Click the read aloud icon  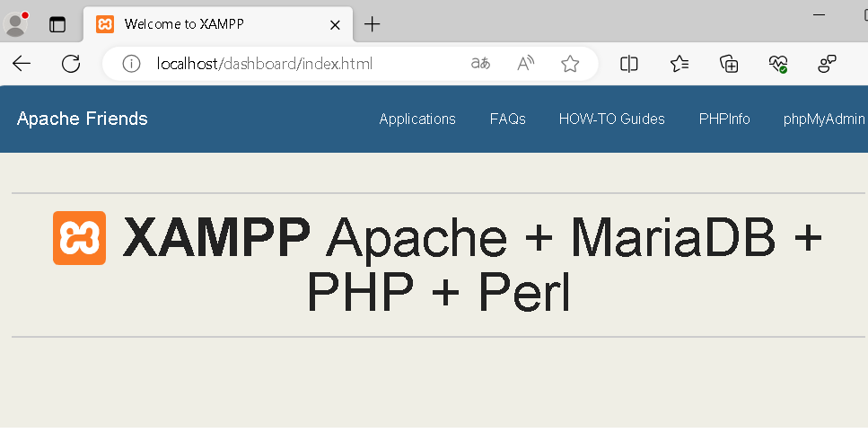[526, 64]
